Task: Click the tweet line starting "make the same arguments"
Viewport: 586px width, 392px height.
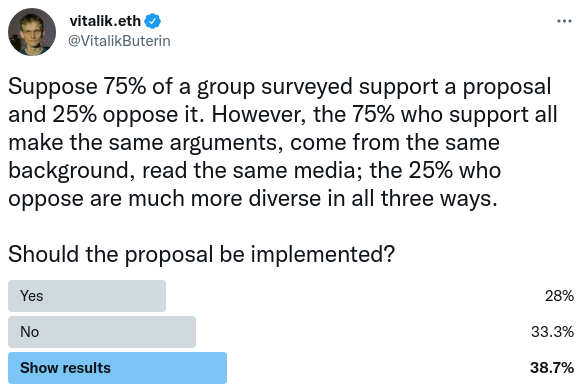Action: pos(254,143)
